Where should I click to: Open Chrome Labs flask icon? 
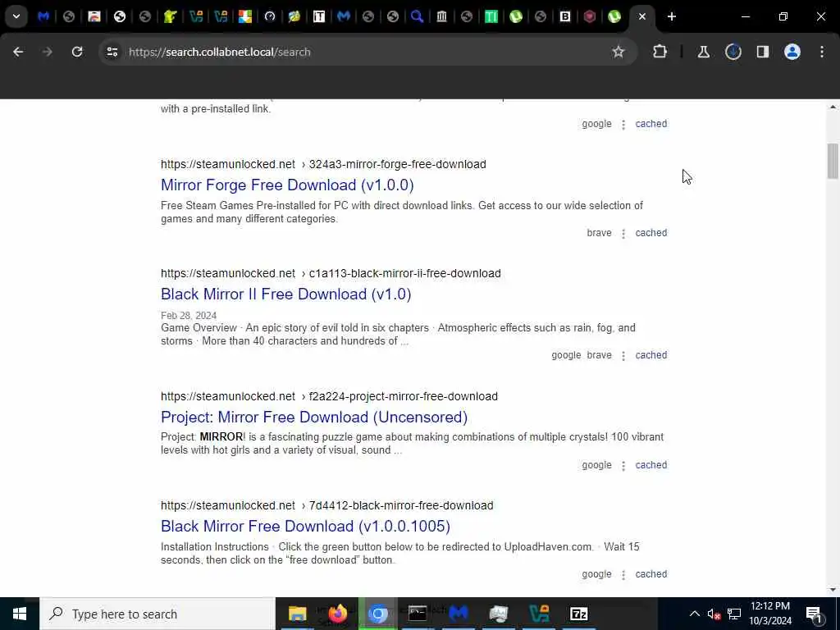click(703, 52)
